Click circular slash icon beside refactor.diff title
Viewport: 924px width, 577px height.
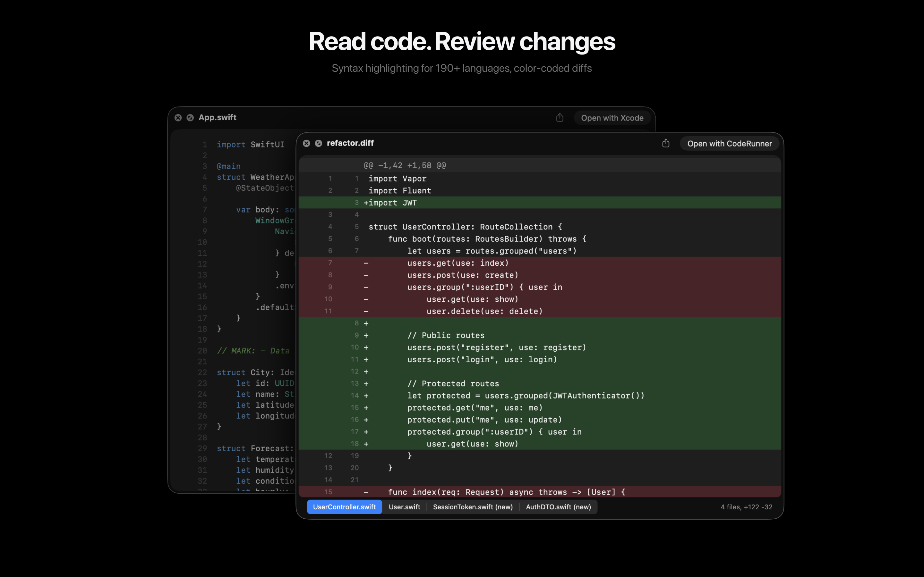319,143
